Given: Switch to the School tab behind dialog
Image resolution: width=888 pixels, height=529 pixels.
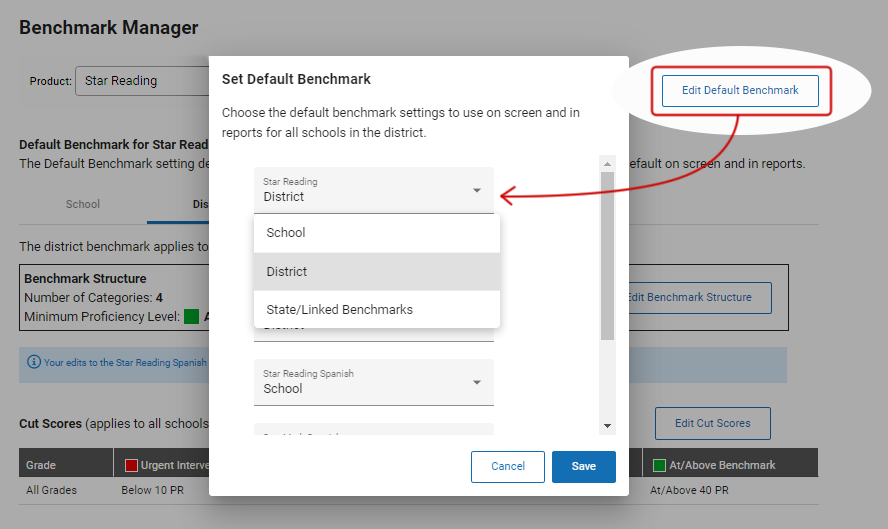Looking at the screenshot, I should [83, 204].
